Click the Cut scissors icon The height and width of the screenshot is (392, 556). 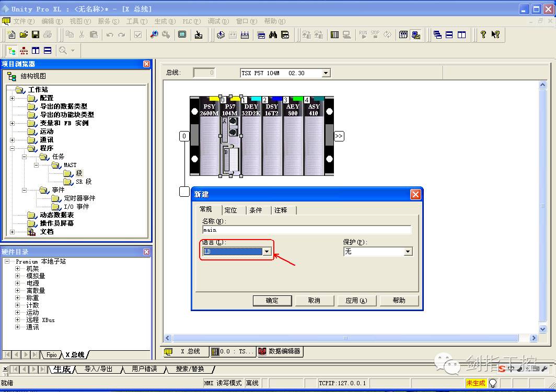pyautogui.click(x=82, y=34)
